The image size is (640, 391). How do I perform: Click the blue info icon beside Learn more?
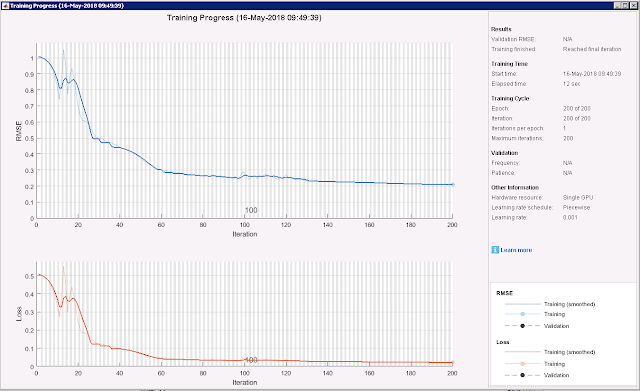495,250
